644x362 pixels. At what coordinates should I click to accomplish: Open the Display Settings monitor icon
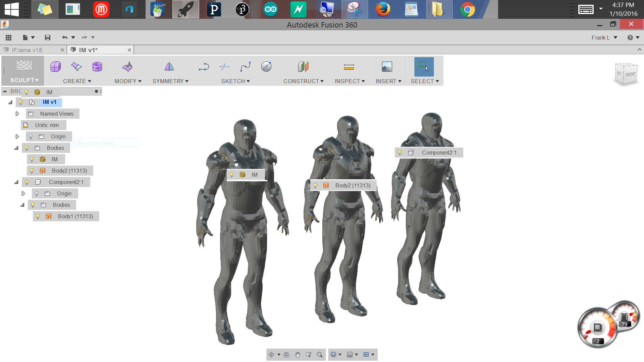[333, 355]
